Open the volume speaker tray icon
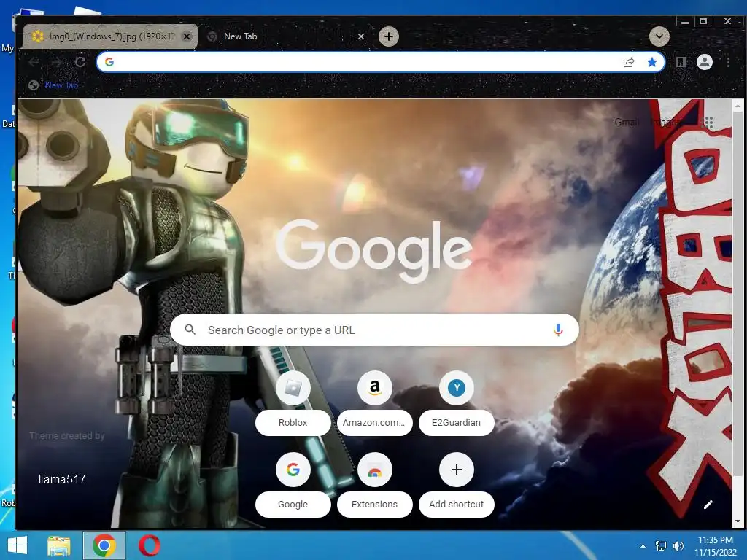747x560 pixels. (x=678, y=545)
